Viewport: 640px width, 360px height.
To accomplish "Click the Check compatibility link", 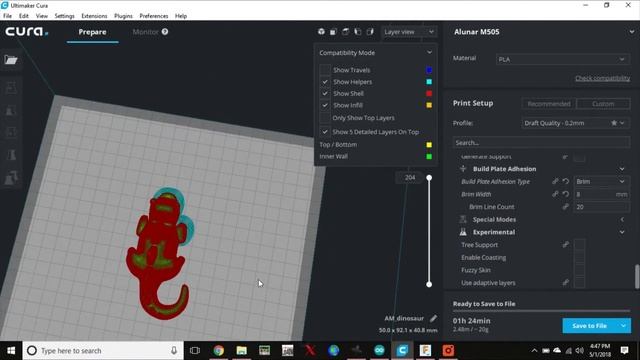I will tap(602, 78).
